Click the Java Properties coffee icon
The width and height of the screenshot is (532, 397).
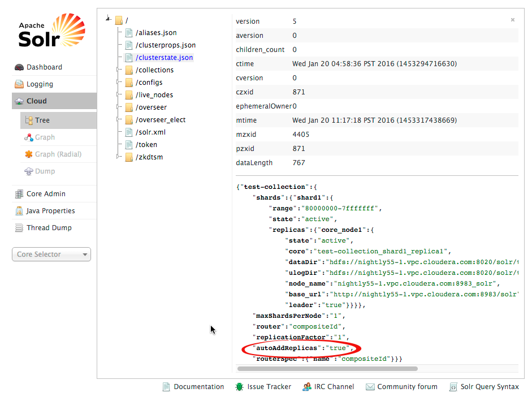pos(19,211)
